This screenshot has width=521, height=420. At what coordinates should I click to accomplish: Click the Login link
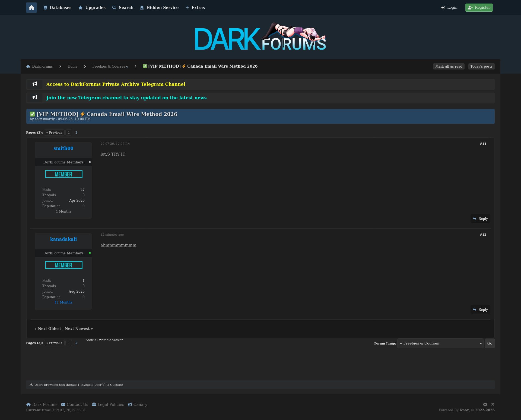pos(449,8)
